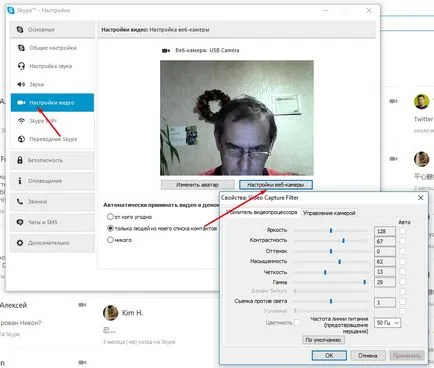Click the headset icon for sound setup
Image resolution: width=434 pixels, height=368 pixels.
[x=21, y=66]
